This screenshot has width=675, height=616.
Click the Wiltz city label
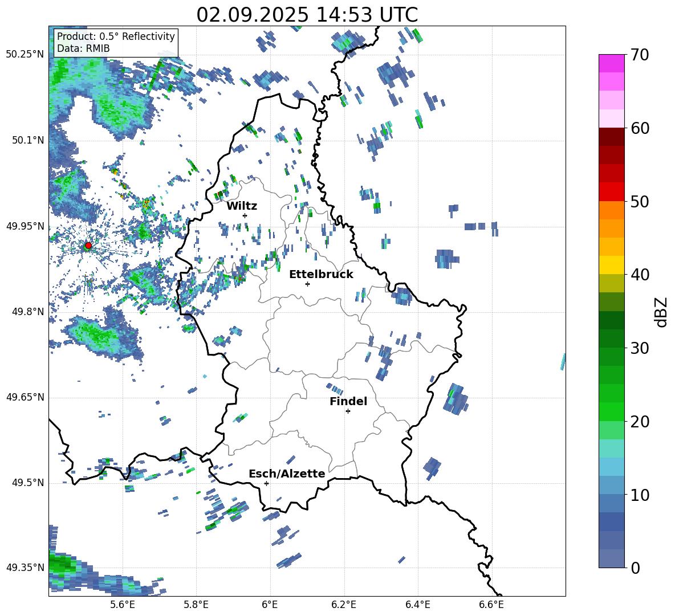[x=242, y=206]
